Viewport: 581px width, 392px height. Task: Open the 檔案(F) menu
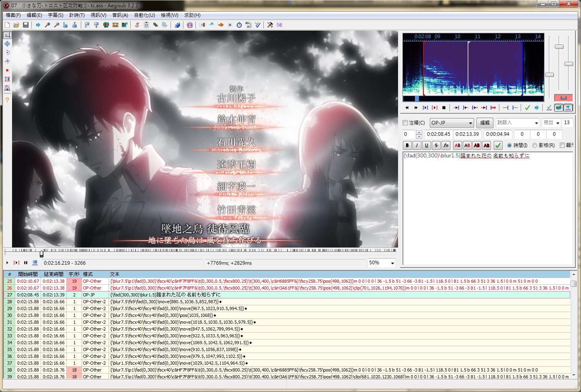coord(13,15)
